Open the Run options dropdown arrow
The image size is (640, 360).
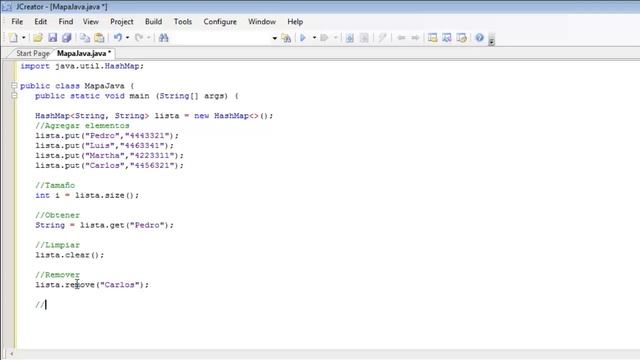(314, 38)
